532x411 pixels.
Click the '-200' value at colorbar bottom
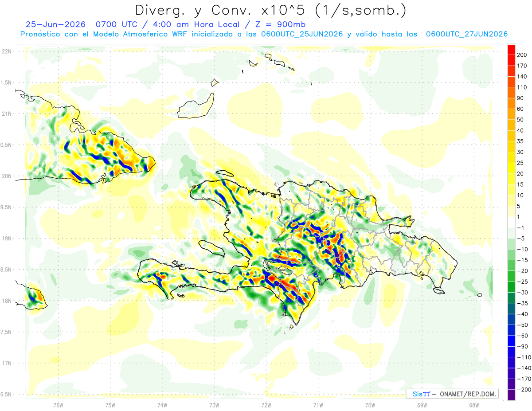(525, 389)
